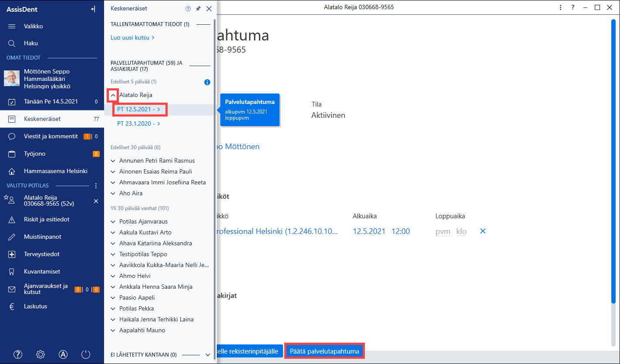Remove the unit row with blue X
Screen dimensions: 620x364
pyautogui.click(x=482, y=231)
